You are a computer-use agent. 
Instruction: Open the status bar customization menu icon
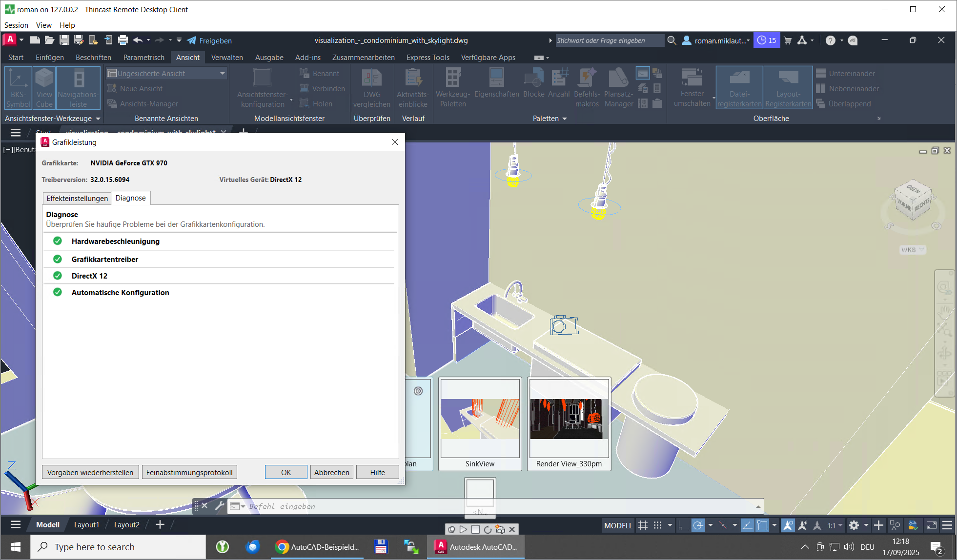point(947,525)
